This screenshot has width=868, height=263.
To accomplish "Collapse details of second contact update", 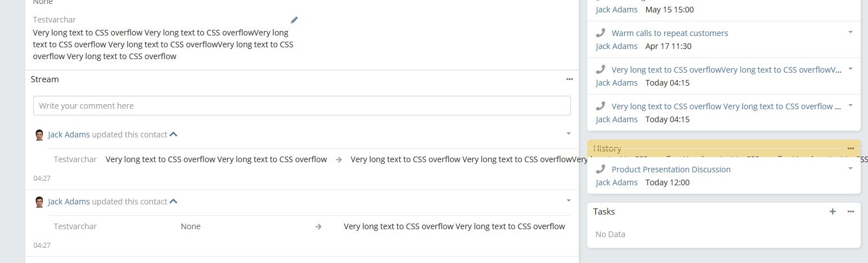I will [174, 202].
